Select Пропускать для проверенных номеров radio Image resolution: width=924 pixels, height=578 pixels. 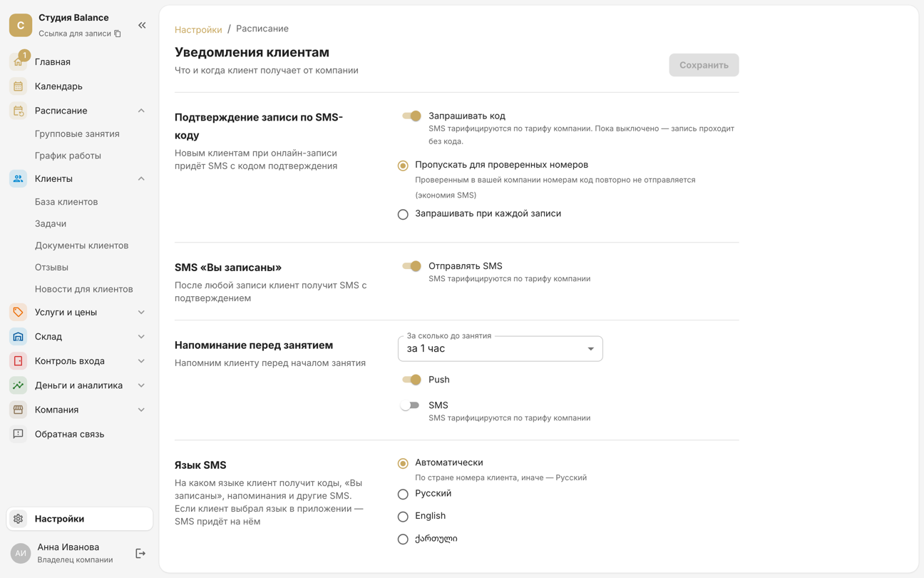pos(403,166)
